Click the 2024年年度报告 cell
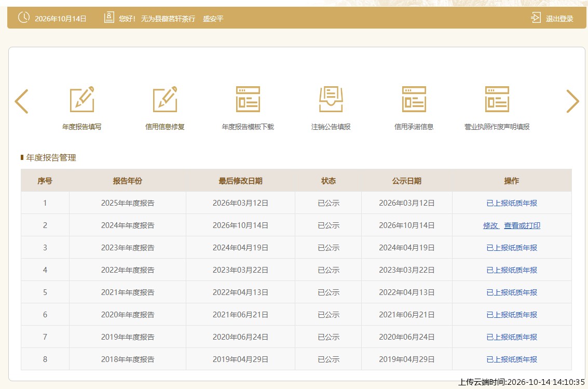Image resolution: width=588 pixels, height=389 pixels. click(128, 225)
